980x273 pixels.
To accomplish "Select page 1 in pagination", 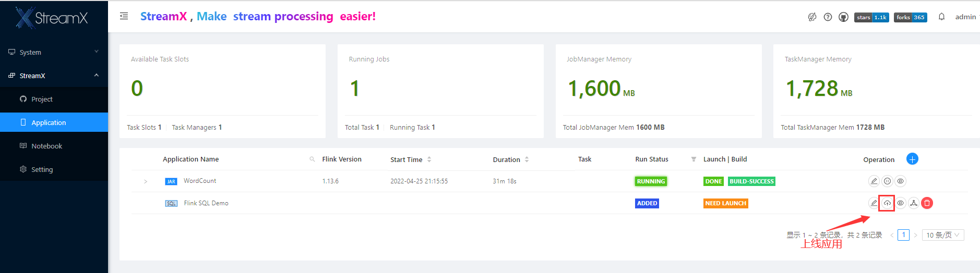I will click(x=904, y=235).
